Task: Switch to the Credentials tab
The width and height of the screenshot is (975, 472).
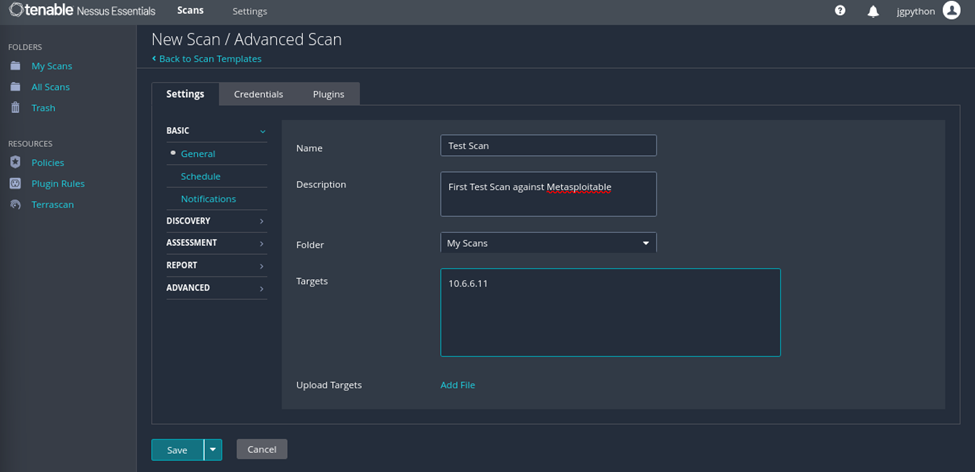Action: [x=259, y=94]
